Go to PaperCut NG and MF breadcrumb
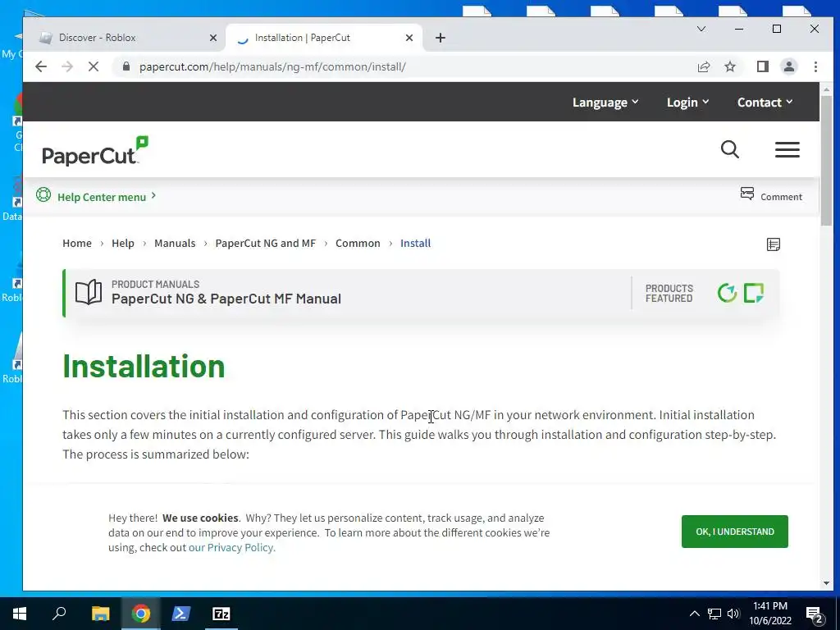840x630 pixels. tap(265, 243)
